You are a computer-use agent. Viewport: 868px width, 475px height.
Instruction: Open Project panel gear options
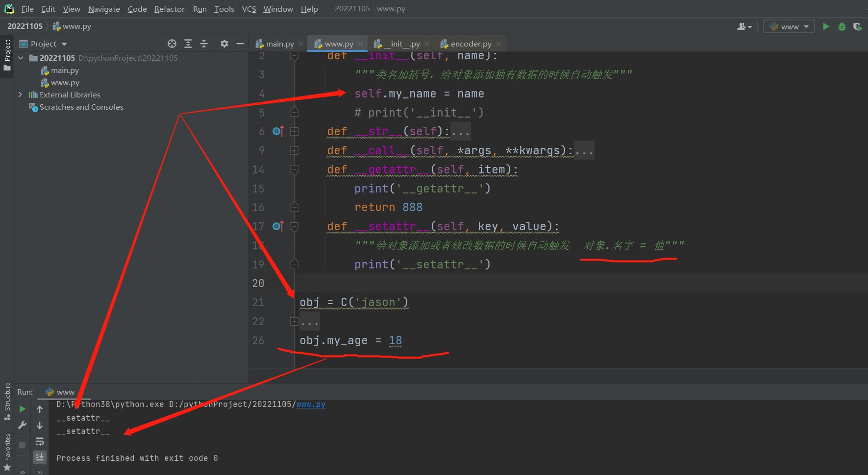point(224,44)
